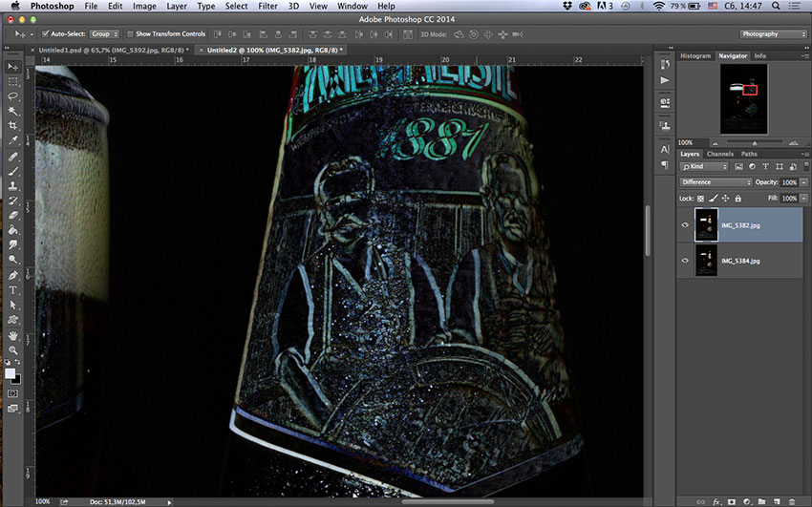The height and width of the screenshot is (507, 812).
Task: Open the Navigator panel flyout menu
Action: [x=804, y=55]
